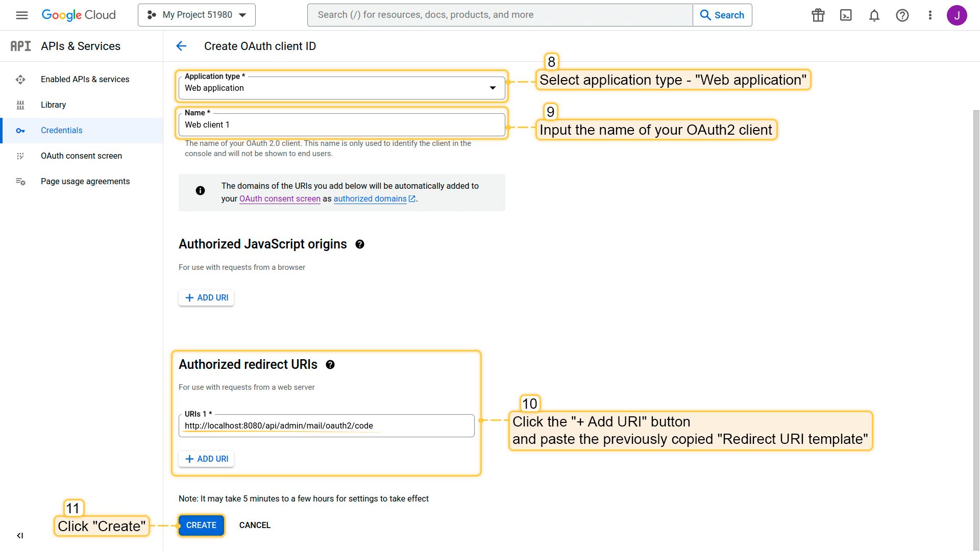This screenshot has height=551, width=980.
Task: Open the Cloud Shell terminal icon
Action: (x=846, y=15)
